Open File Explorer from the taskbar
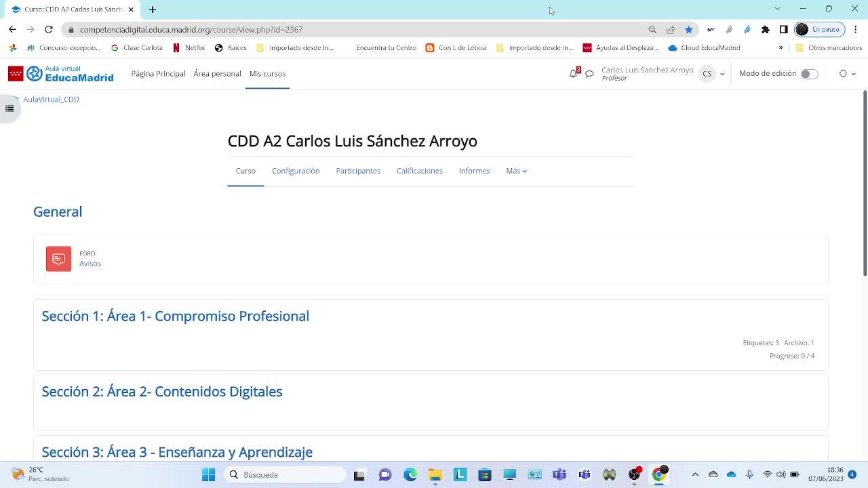 point(435,474)
